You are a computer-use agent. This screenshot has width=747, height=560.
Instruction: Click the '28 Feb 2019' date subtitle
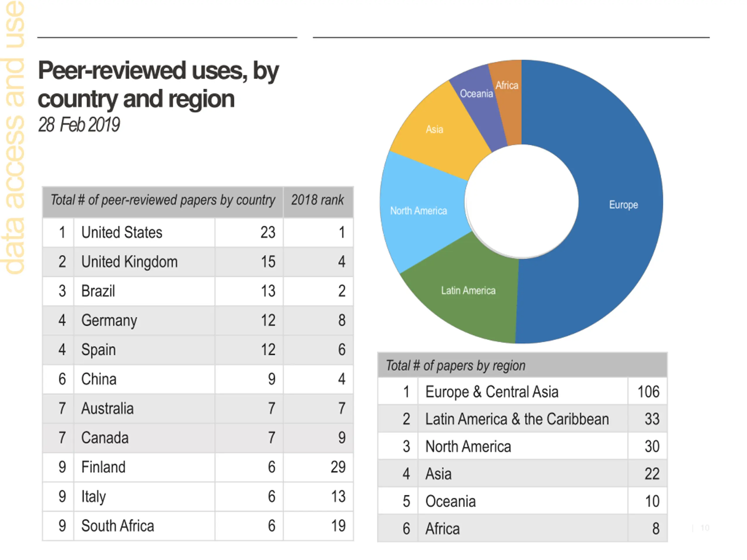79,125
